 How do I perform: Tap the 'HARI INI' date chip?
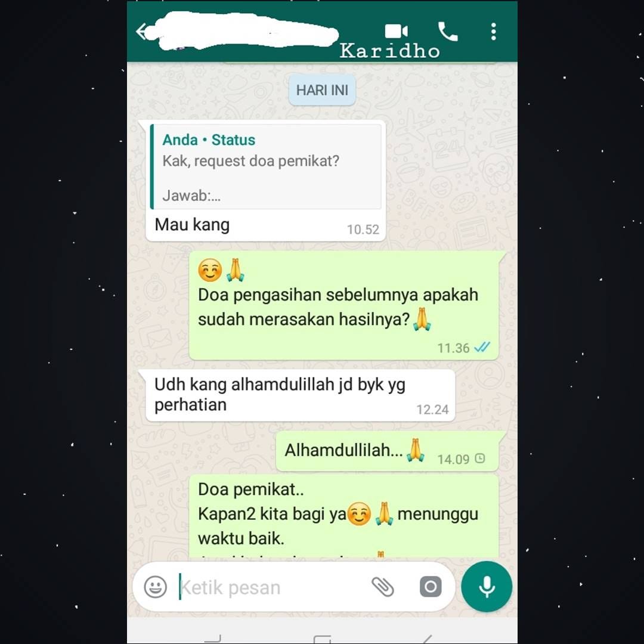[x=322, y=90]
